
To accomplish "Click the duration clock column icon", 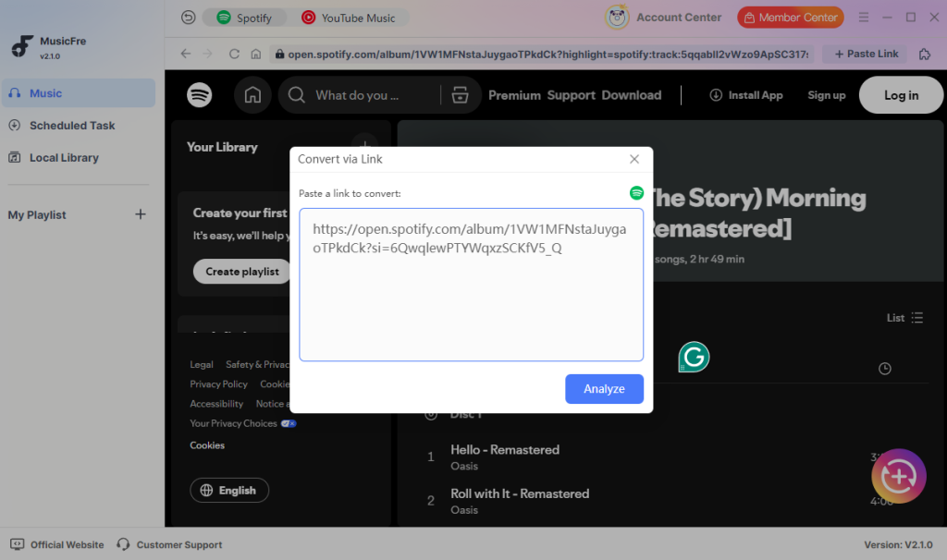I will pos(884,368).
